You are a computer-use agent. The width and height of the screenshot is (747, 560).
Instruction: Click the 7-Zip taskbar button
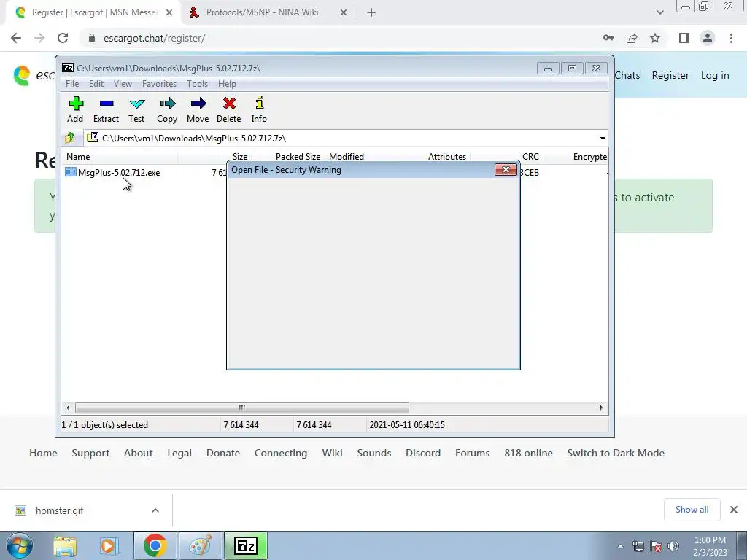tap(246, 545)
